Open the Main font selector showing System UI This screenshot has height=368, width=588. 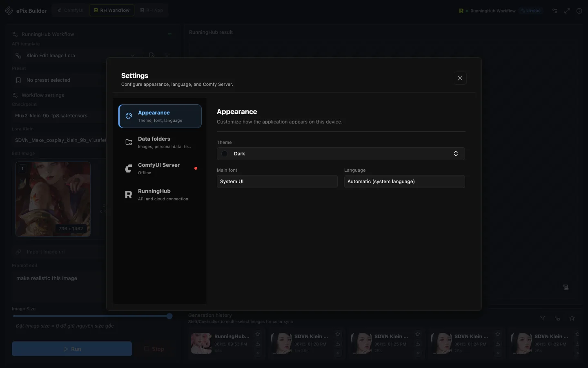[x=277, y=182]
